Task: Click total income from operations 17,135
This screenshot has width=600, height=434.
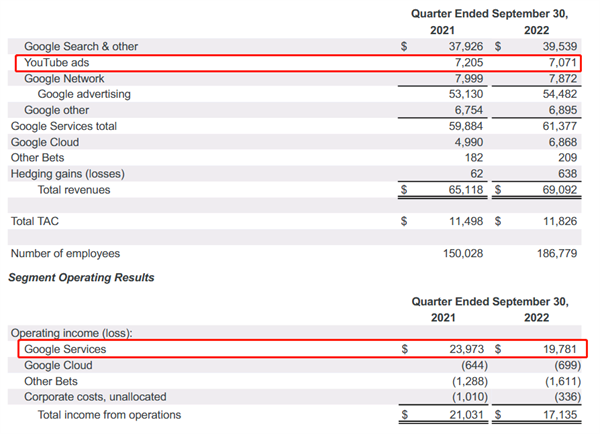Action: coord(560,415)
